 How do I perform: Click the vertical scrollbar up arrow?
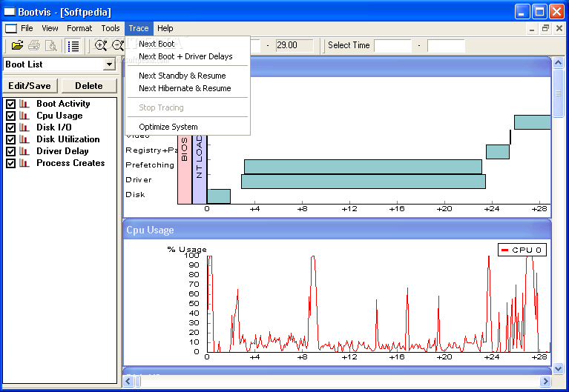coord(558,63)
